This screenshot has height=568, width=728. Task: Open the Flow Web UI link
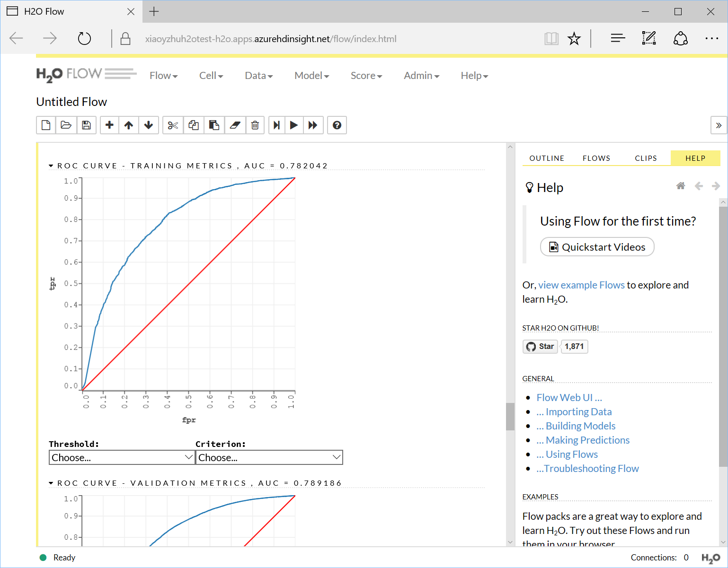(x=569, y=398)
